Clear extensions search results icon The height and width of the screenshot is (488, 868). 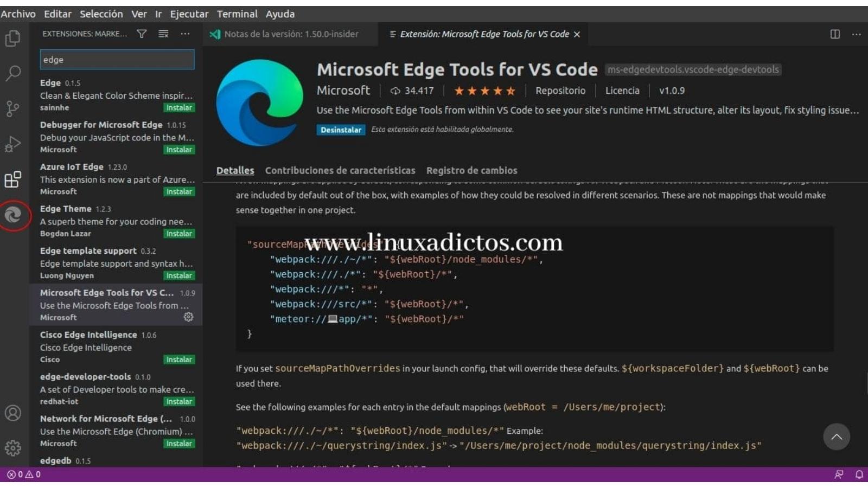163,34
